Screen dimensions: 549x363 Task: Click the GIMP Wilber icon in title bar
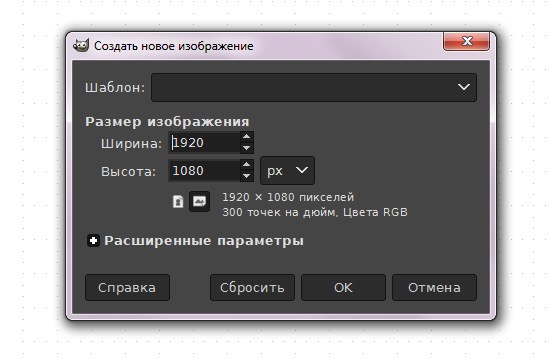[81, 46]
